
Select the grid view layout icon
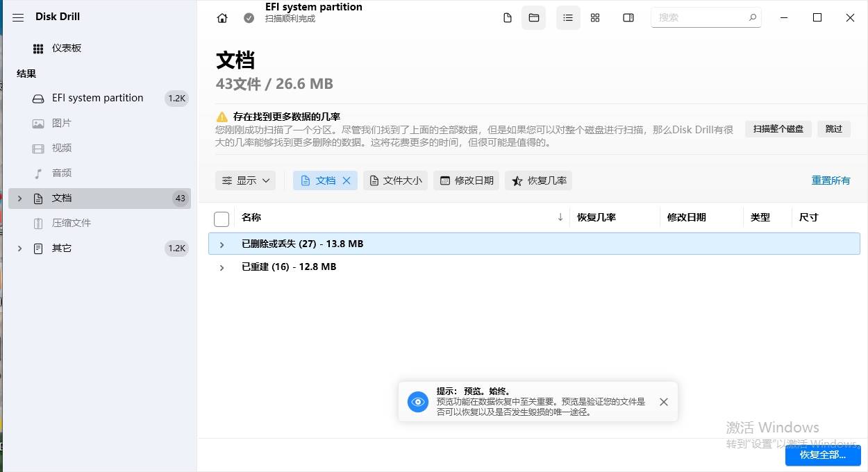click(x=595, y=18)
